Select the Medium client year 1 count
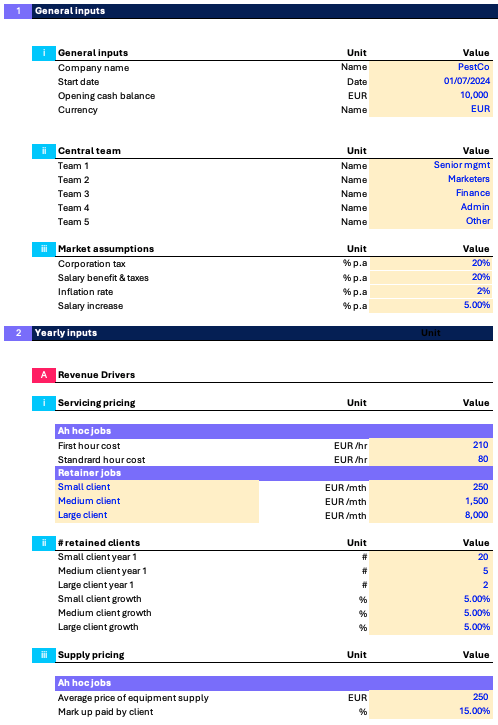This screenshot has height=725, width=498. click(x=430, y=571)
